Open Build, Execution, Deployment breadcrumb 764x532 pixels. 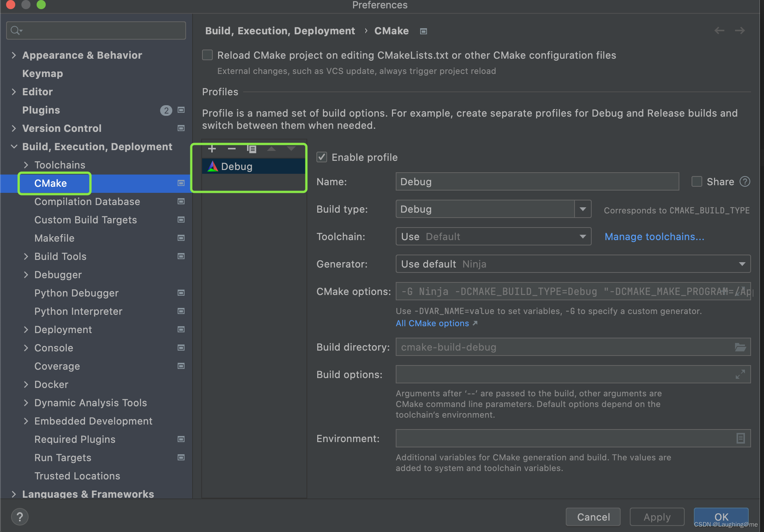tap(280, 30)
